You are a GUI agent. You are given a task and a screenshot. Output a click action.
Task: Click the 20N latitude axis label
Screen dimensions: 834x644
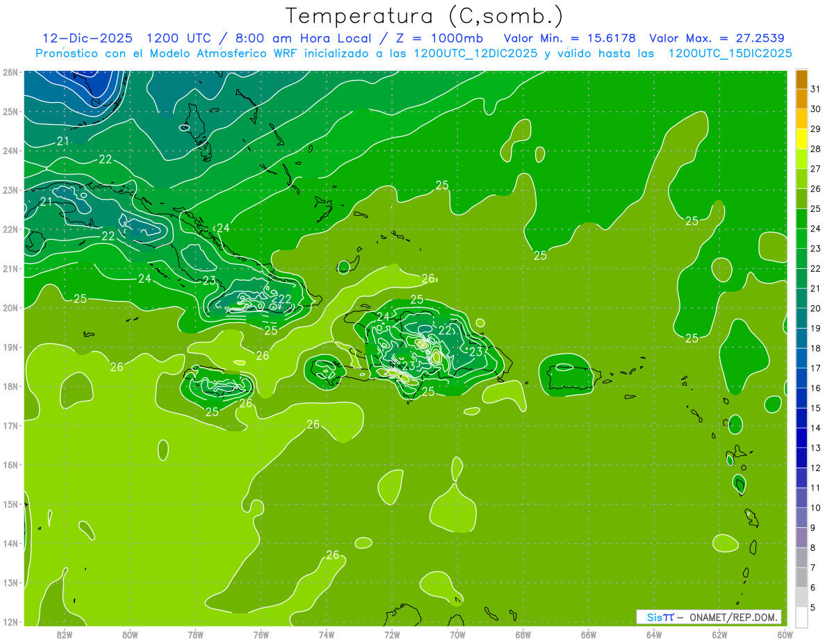(x=10, y=308)
